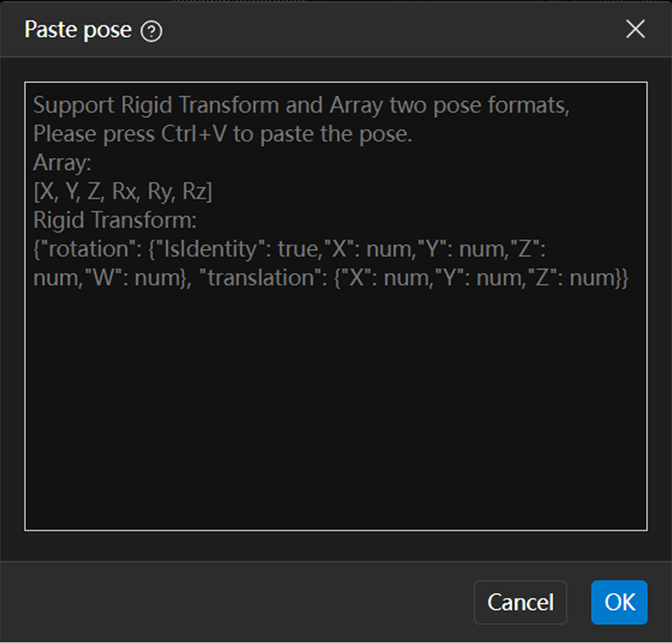672x643 pixels.
Task: Focus the pose text input area
Action: (x=335, y=394)
